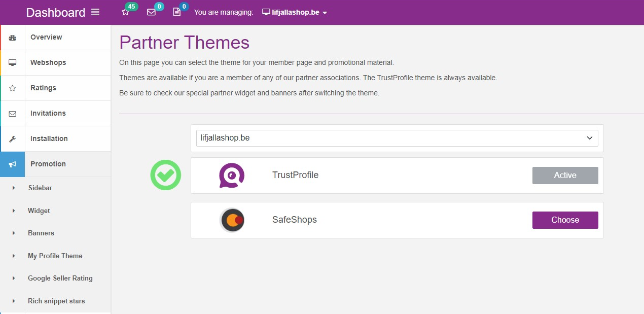
Task: Go to the Overview menu item
Action: (x=56, y=38)
